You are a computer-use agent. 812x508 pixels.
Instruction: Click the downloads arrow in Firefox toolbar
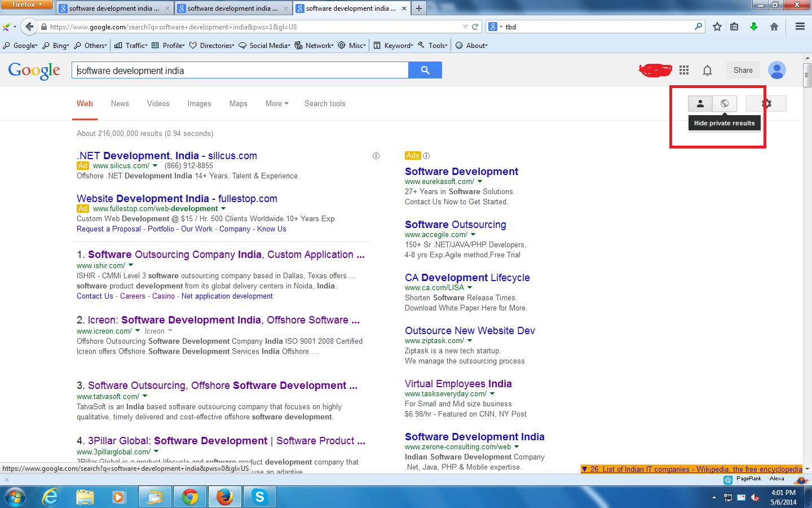click(x=754, y=26)
